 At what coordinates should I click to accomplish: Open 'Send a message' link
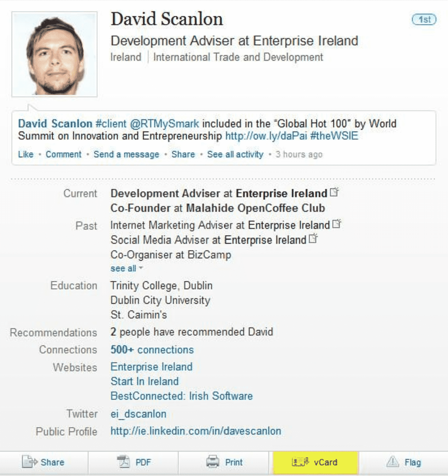pyautogui.click(x=126, y=154)
